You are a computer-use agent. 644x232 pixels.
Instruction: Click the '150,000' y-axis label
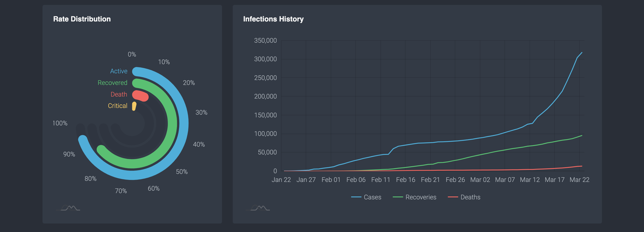(x=265, y=115)
